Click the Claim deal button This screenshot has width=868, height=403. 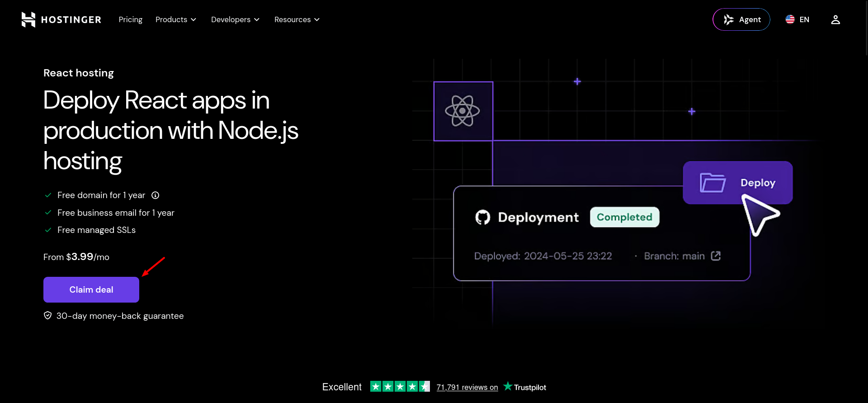91,289
